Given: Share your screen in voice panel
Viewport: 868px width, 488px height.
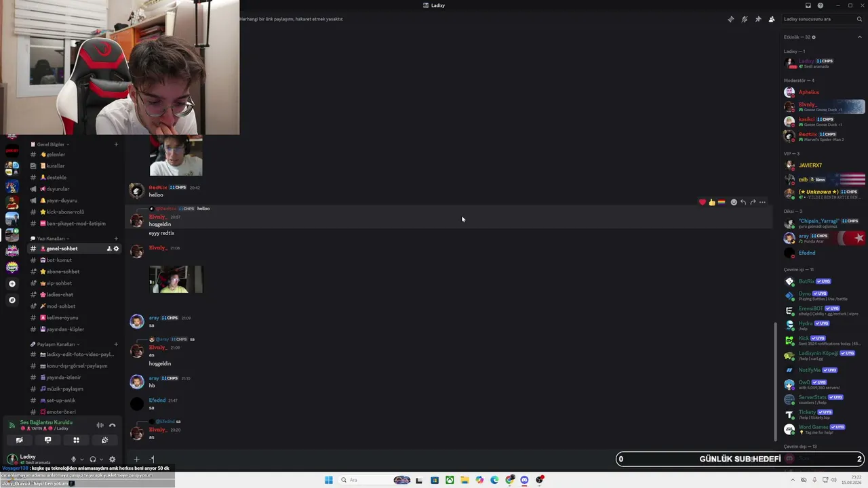Looking at the screenshot, I should (x=47, y=440).
